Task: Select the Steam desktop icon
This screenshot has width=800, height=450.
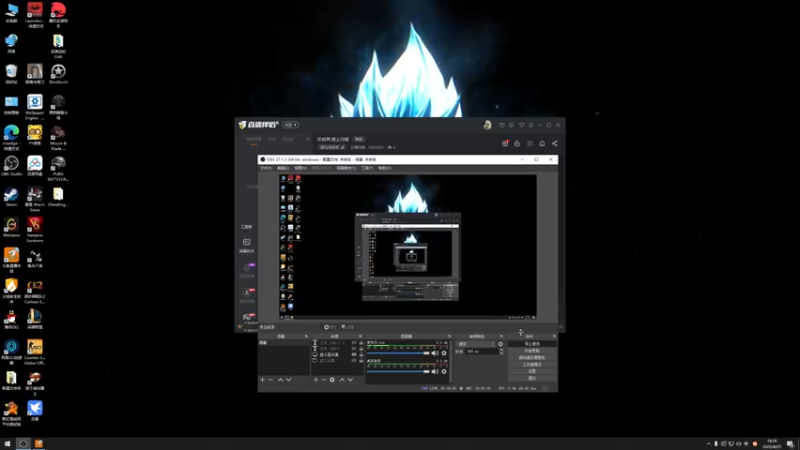Action: click(x=11, y=196)
